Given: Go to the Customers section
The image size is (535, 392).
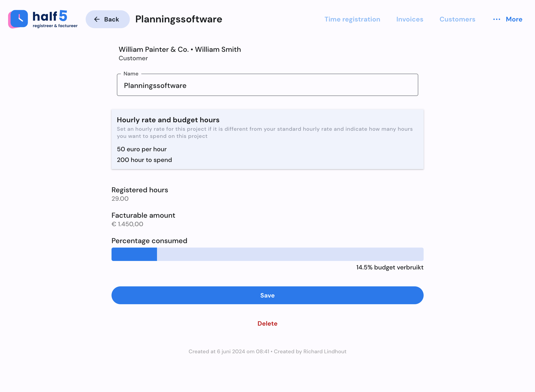Looking at the screenshot, I should [457, 19].
